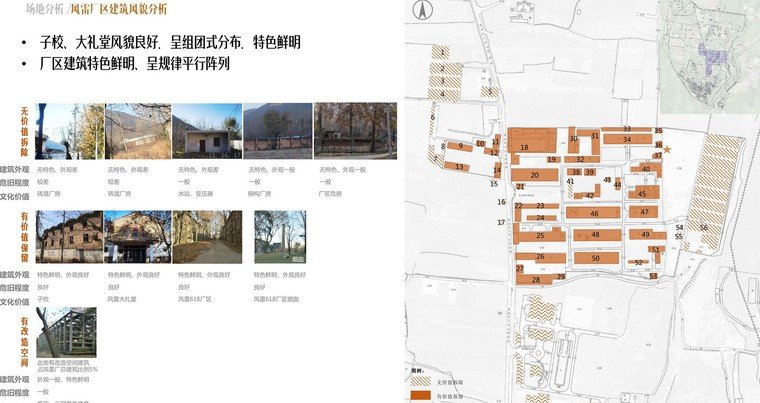
Task: Click building 25 on the site map
Action: click(540, 236)
